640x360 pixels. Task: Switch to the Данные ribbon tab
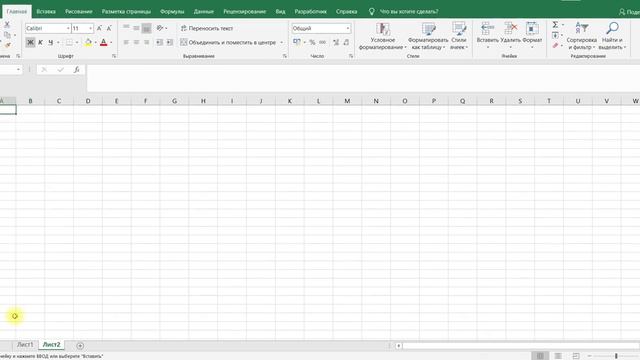203,11
